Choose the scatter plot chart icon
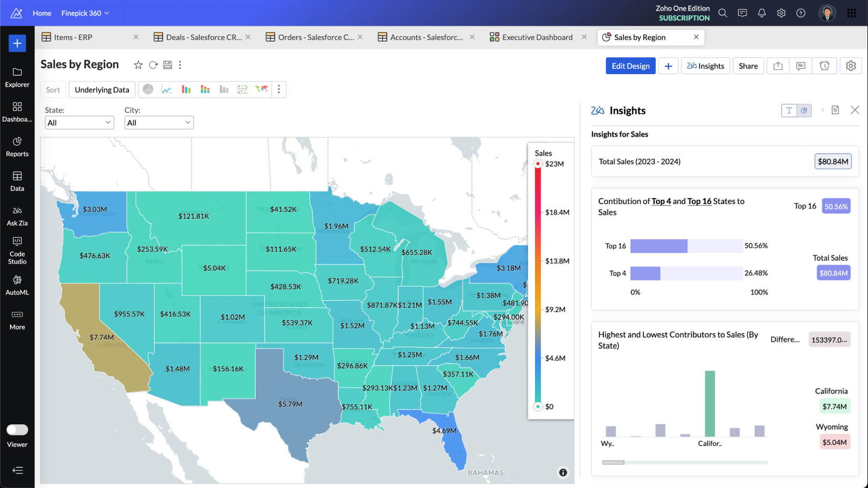Viewport: 868px width, 488px height. [x=243, y=89]
